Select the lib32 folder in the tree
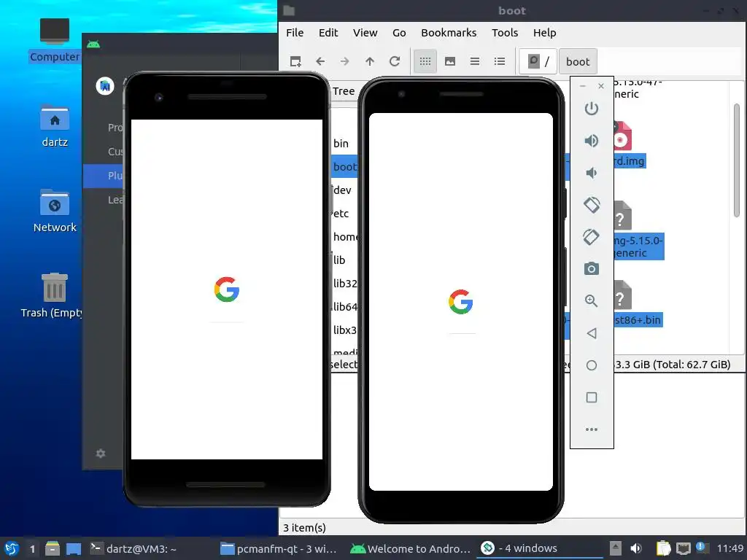747x560 pixels. (345, 284)
